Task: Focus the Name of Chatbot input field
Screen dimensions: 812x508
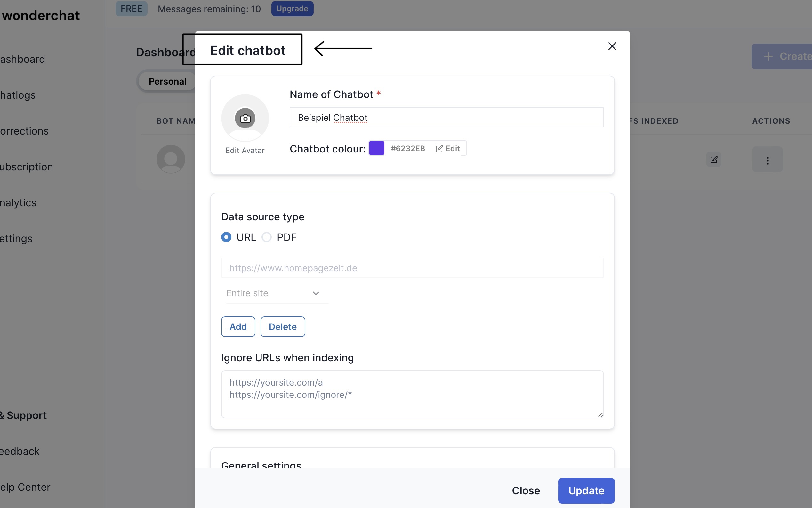Action: [x=446, y=118]
